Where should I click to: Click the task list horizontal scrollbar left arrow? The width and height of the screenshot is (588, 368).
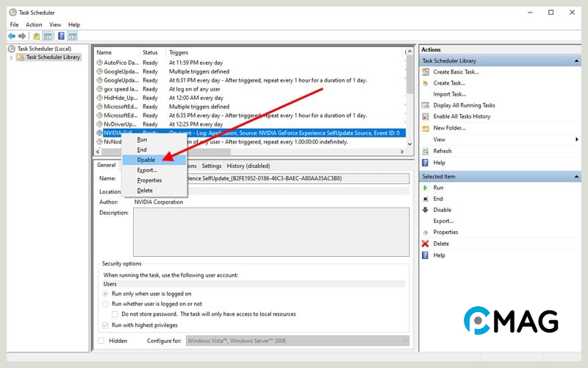[98, 152]
